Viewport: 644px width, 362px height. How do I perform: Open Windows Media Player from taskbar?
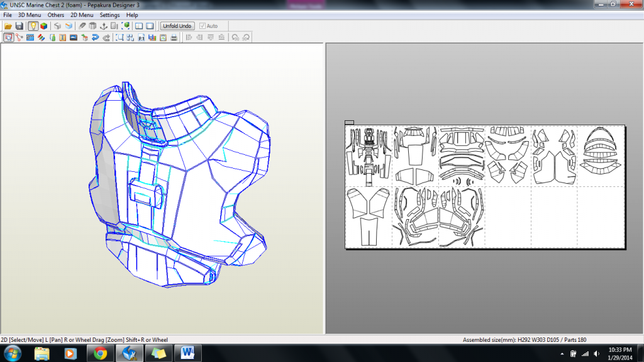70,353
